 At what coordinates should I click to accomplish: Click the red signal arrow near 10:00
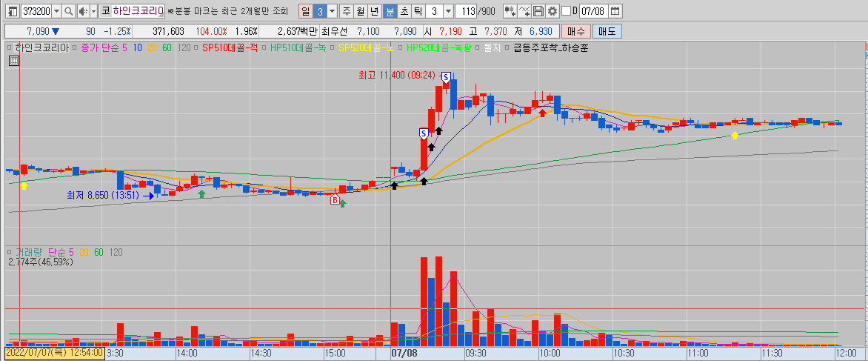[x=542, y=113]
